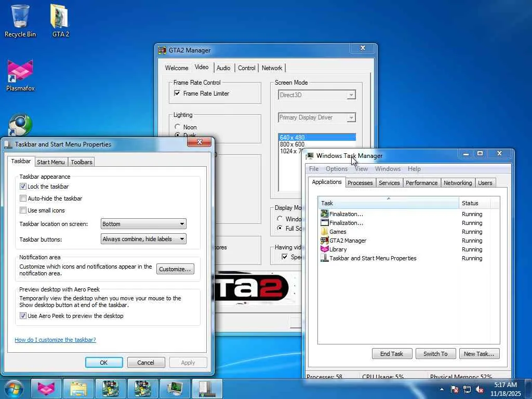This screenshot has height=399, width=532.
Task: Open the Recycle Bin desktop icon
Action: coord(20,20)
